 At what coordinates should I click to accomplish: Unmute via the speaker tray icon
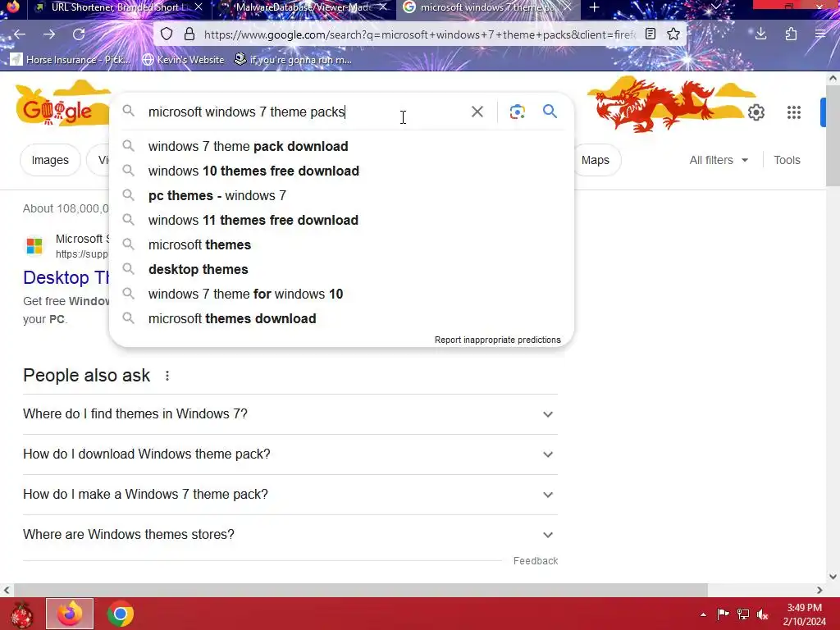(x=763, y=614)
